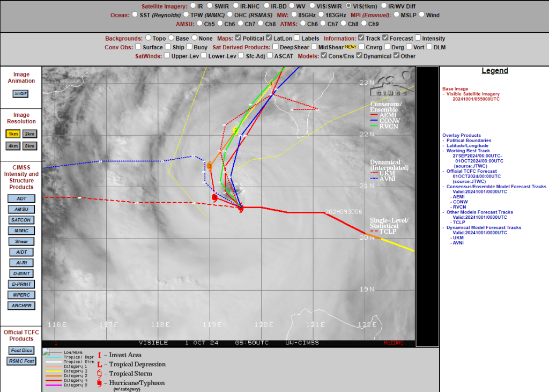
Task: Open the ARCHER product
Action: coord(21,306)
